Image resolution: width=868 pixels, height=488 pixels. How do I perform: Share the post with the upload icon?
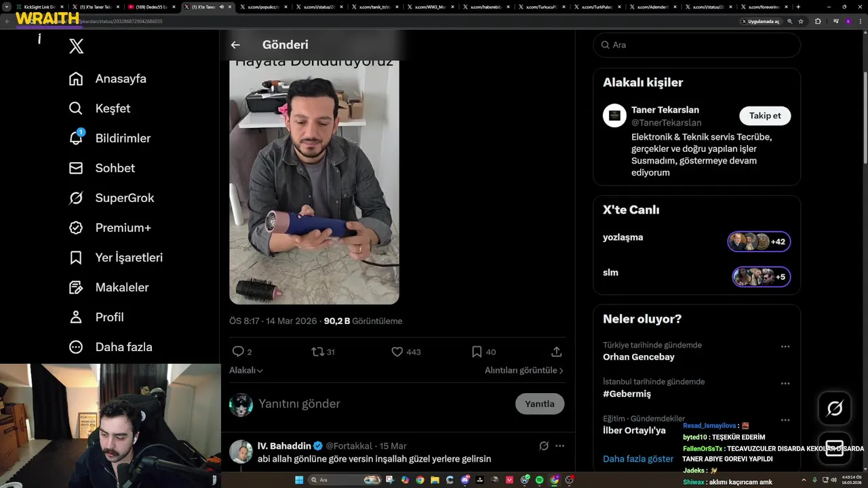point(556,352)
